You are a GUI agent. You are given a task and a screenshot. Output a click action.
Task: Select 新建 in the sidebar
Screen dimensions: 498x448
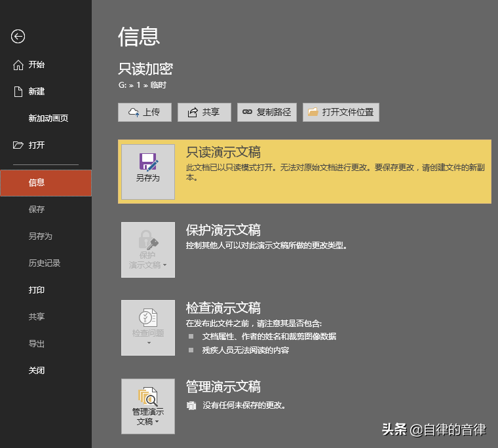pos(46,92)
